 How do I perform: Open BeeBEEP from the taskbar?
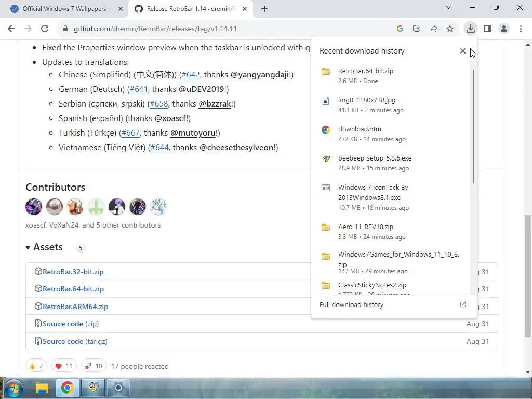point(93,388)
